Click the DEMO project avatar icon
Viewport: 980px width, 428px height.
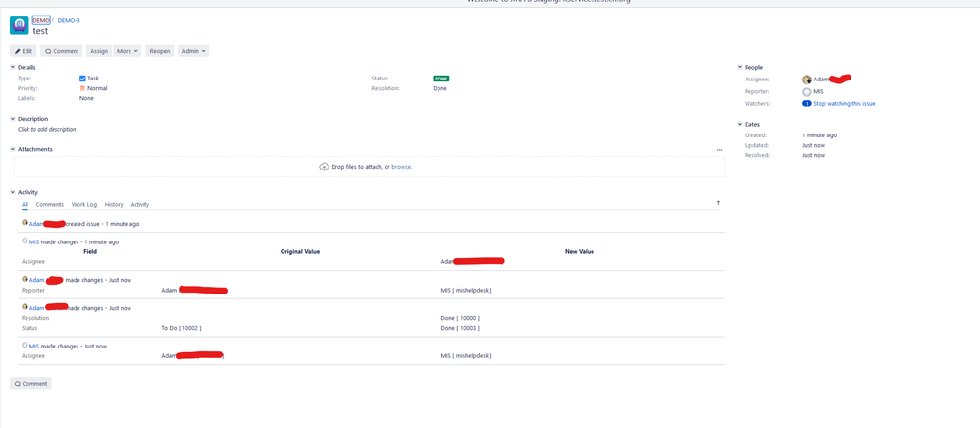[x=20, y=26]
